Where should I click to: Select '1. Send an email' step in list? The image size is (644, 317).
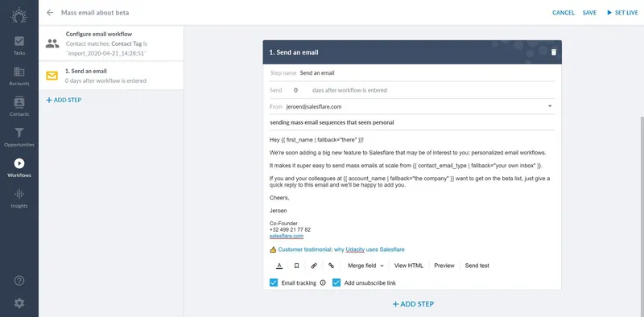(x=111, y=76)
